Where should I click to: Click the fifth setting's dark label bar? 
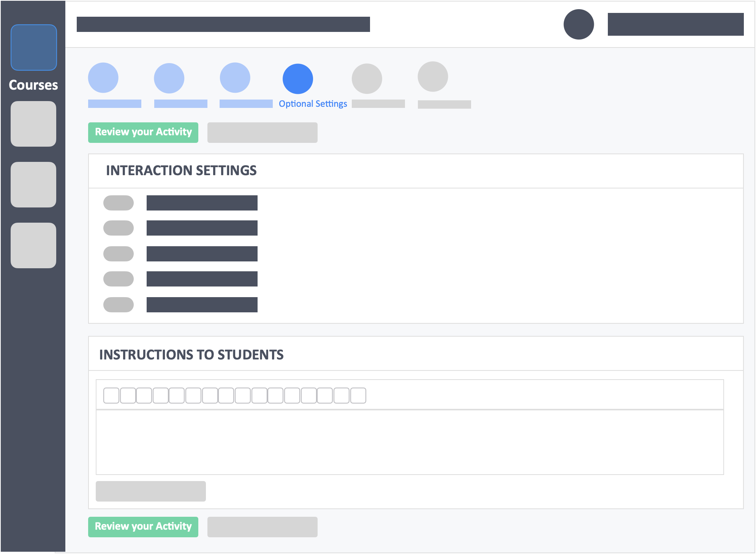(202, 305)
